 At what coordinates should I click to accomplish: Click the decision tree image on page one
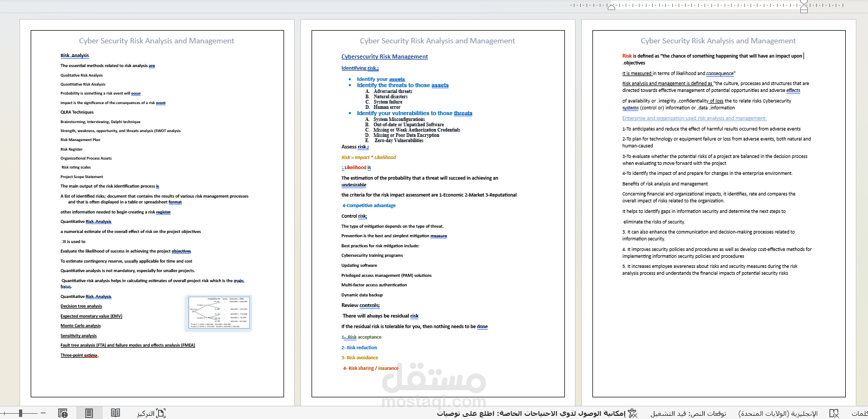pos(219,313)
